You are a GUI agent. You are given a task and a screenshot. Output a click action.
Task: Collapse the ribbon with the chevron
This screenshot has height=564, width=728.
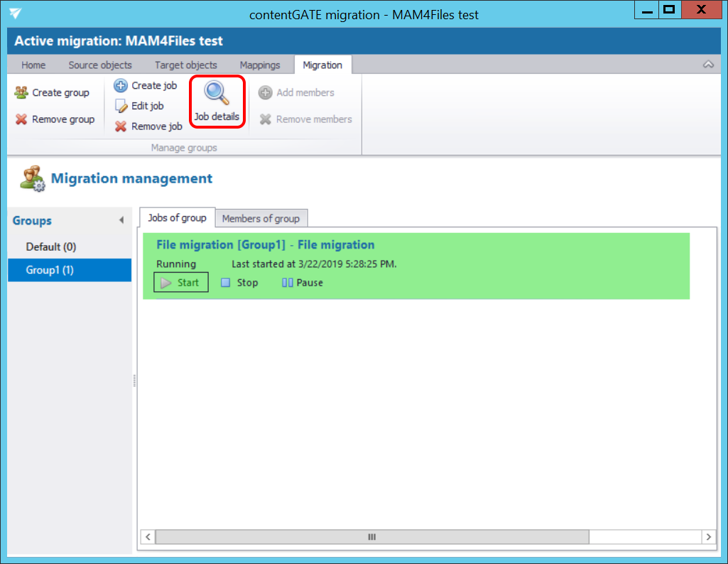pos(708,65)
